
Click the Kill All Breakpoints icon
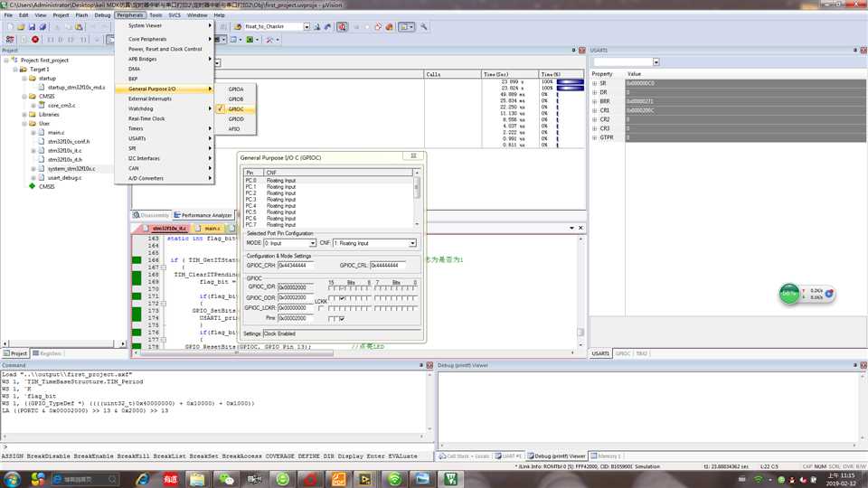[x=389, y=26]
